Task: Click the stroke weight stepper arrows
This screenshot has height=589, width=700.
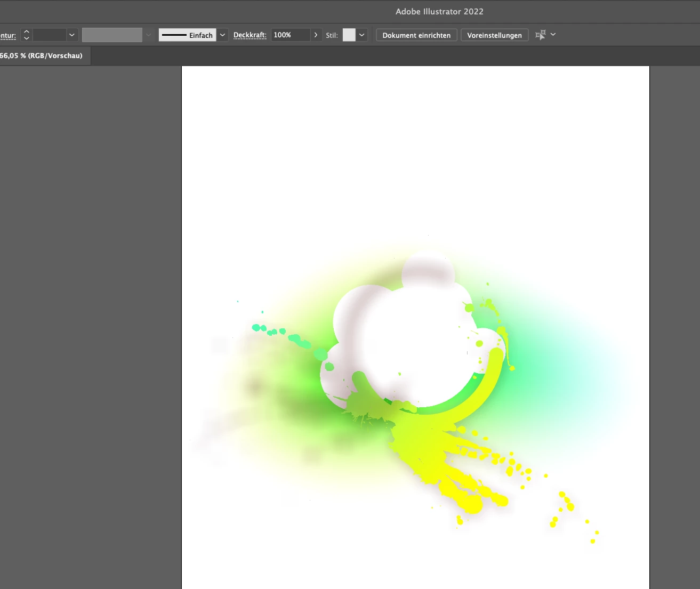Action: coord(26,35)
